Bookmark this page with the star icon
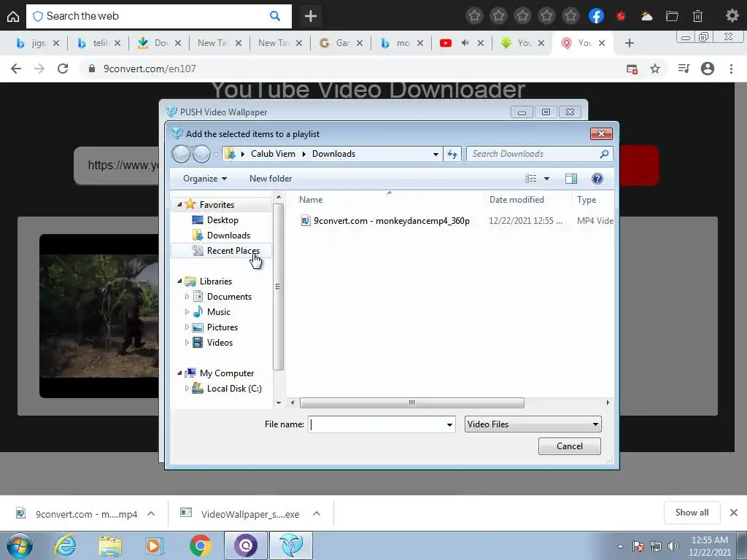This screenshot has height=560, width=747. (x=655, y=69)
